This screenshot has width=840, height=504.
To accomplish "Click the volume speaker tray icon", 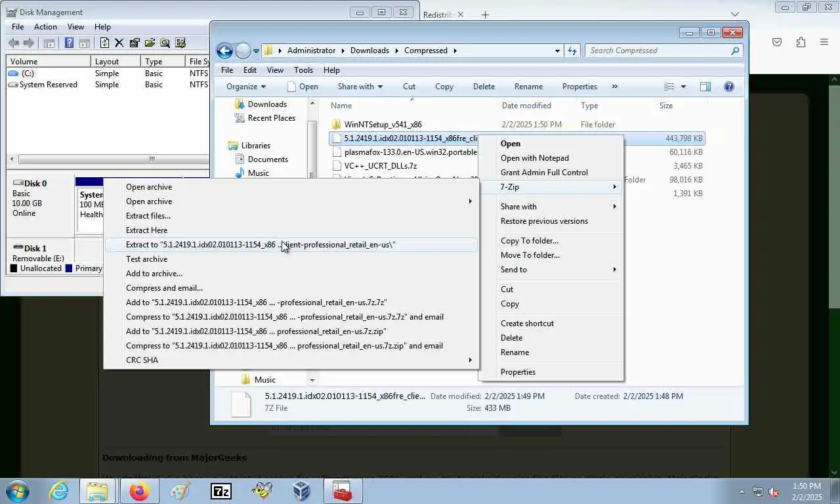I will click(774, 492).
